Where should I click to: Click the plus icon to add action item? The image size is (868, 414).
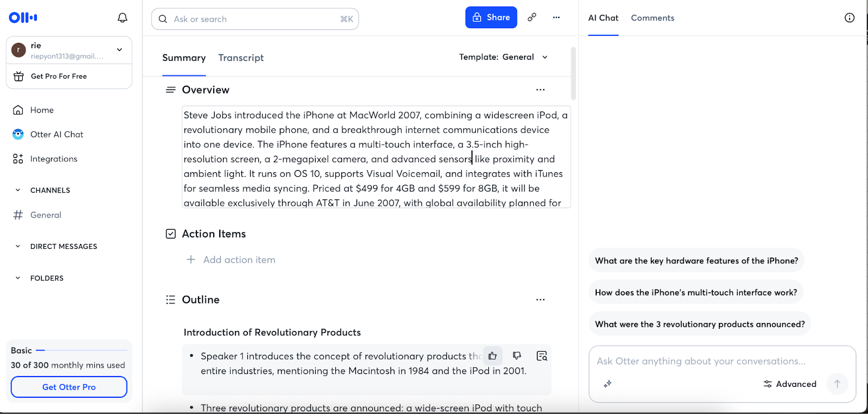point(191,260)
